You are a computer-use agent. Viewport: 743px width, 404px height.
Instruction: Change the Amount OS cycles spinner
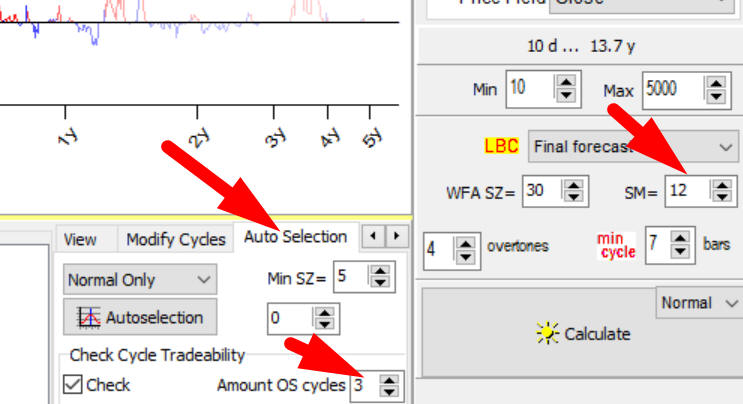click(x=389, y=386)
